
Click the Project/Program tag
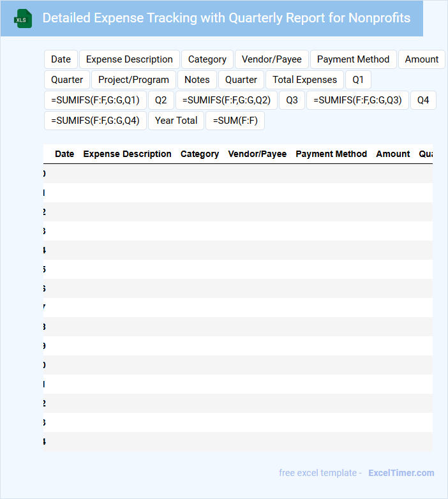coord(133,80)
